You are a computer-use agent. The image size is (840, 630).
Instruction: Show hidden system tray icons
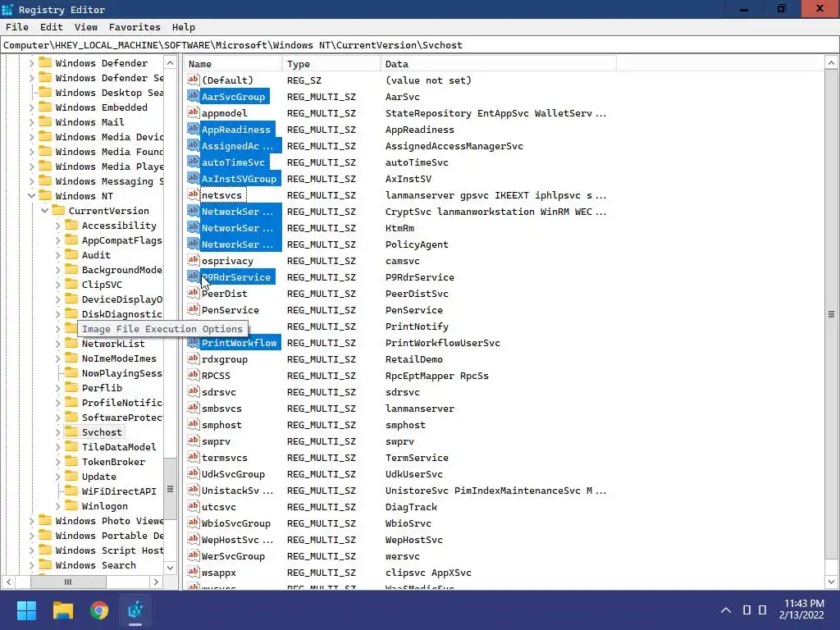(x=725, y=610)
